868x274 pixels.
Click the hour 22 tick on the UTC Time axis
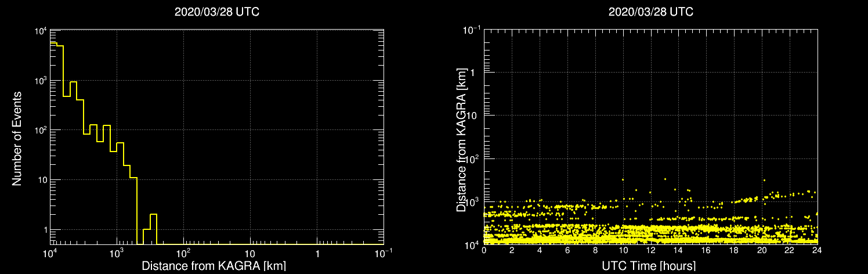(790, 250)
